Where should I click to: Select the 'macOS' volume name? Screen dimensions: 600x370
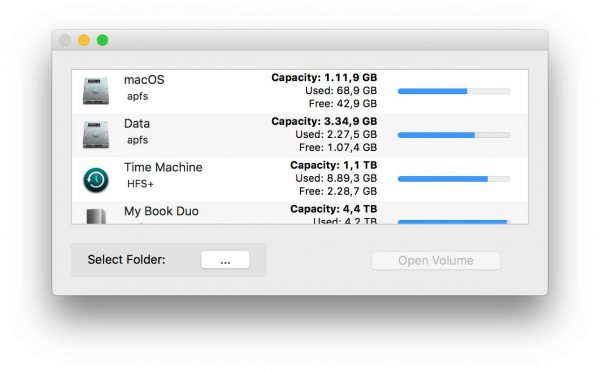[144, 80]
